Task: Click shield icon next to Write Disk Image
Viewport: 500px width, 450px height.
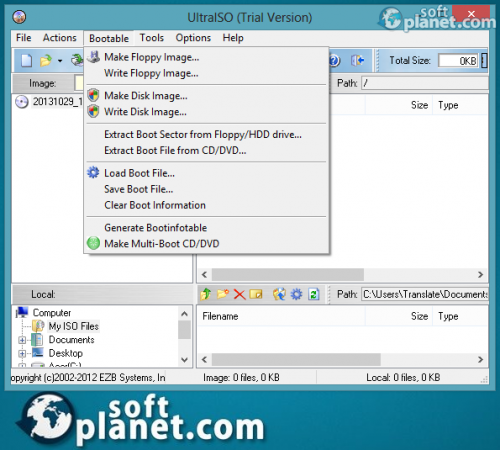Action: (93, 111)
